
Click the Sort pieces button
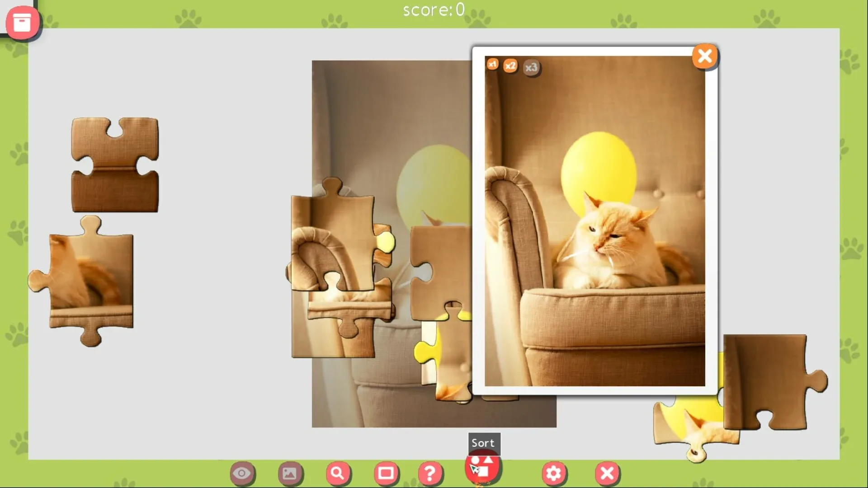[482, 468]
